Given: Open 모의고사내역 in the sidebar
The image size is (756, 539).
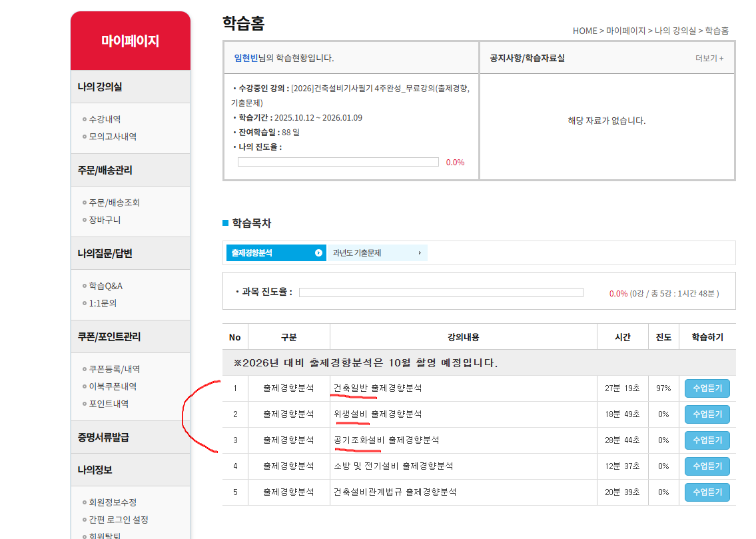Looking at the screenshot, I should (x=113, y=137).
